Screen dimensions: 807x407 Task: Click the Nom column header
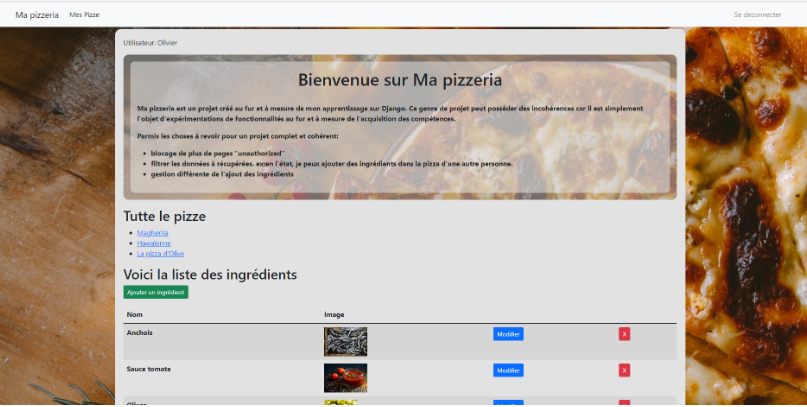click(135, 314)
